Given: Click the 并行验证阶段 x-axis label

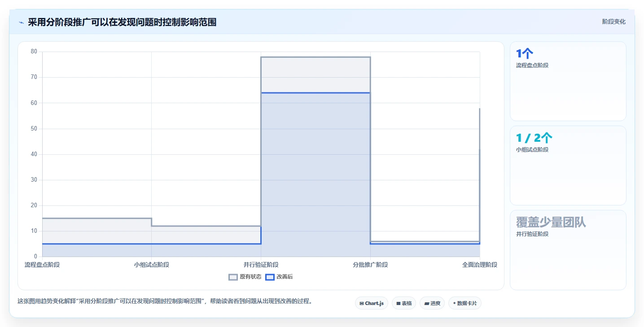Looking at the screenshot, I should coord(261,265).
